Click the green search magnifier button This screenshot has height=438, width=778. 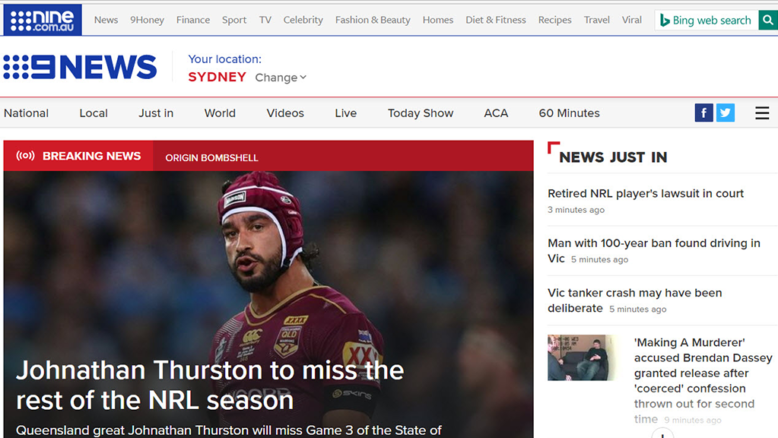pyautogui.click(x=768, y=20)
